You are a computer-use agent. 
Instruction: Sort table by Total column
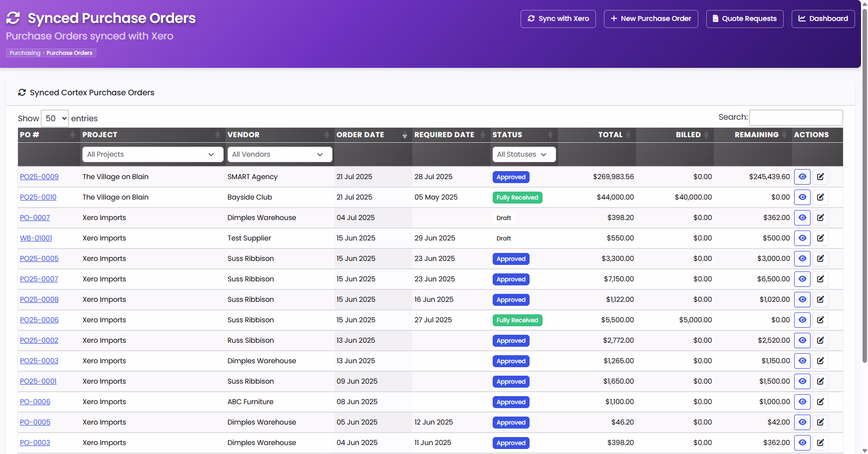pyautogui.click(x=596, y=135)
